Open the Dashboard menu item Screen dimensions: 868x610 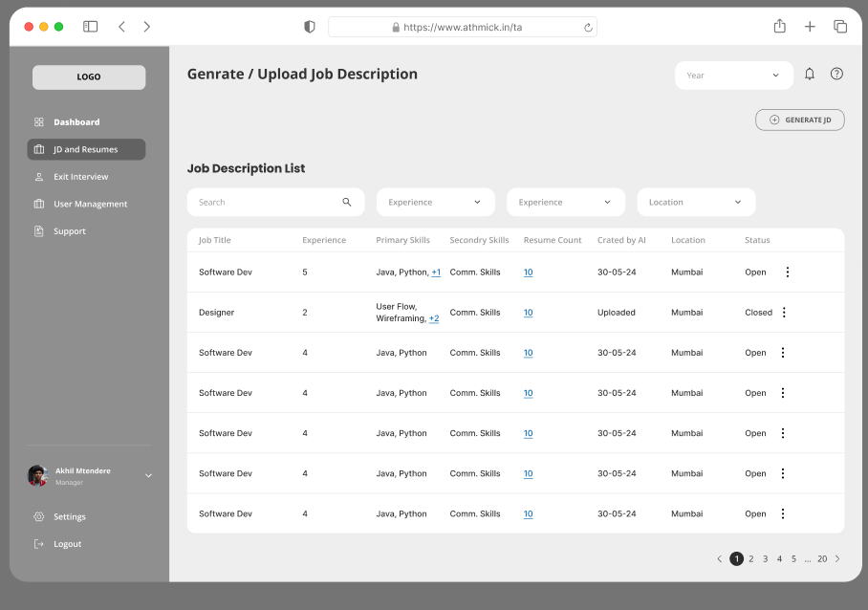pos(76,121)
